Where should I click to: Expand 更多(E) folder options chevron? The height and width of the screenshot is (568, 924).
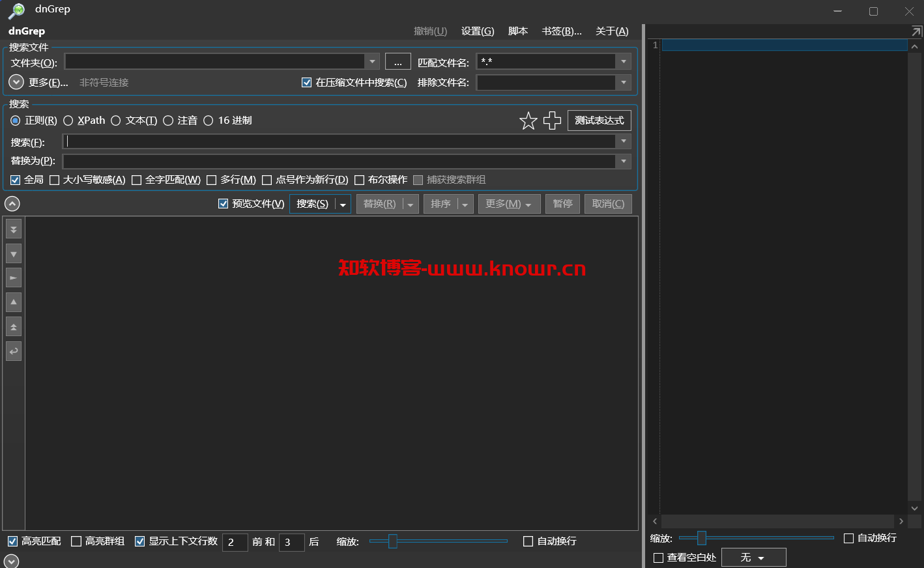[16, 82]
